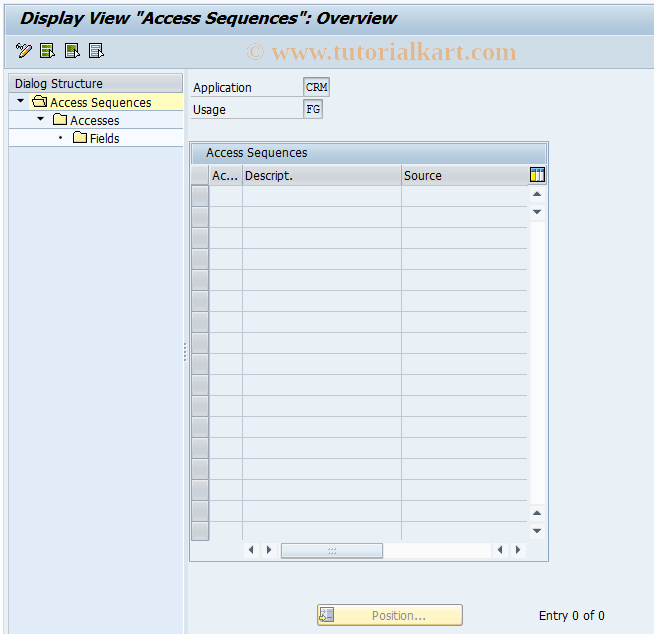Click the top scroll-down arrow beneath it
The height and width of the screenshot is (634, 654).
(x=537, y=212)
